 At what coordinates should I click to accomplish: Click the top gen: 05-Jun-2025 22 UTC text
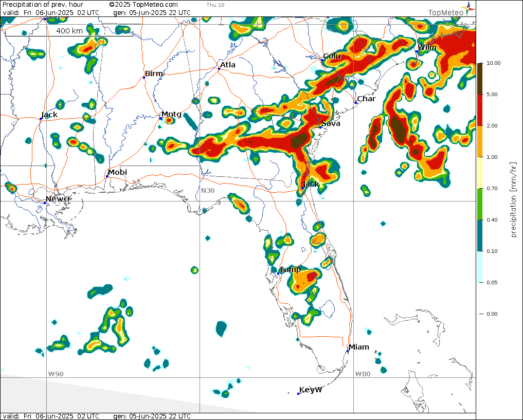click(x=152, y=13)
